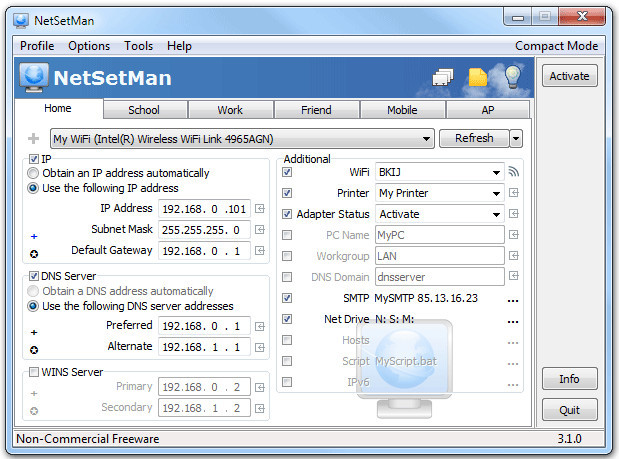Click the stacked windows icon in header
Screen dimensions: 619x459
(443, 77)
